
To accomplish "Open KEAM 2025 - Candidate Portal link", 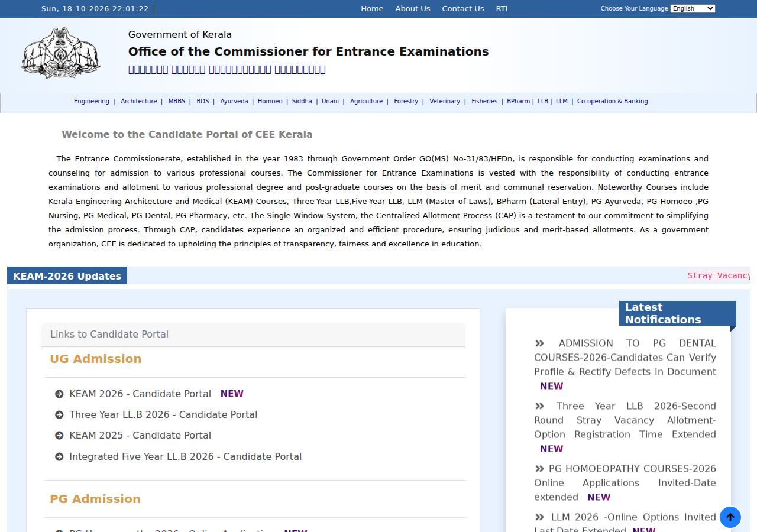I will click(140, 436).
